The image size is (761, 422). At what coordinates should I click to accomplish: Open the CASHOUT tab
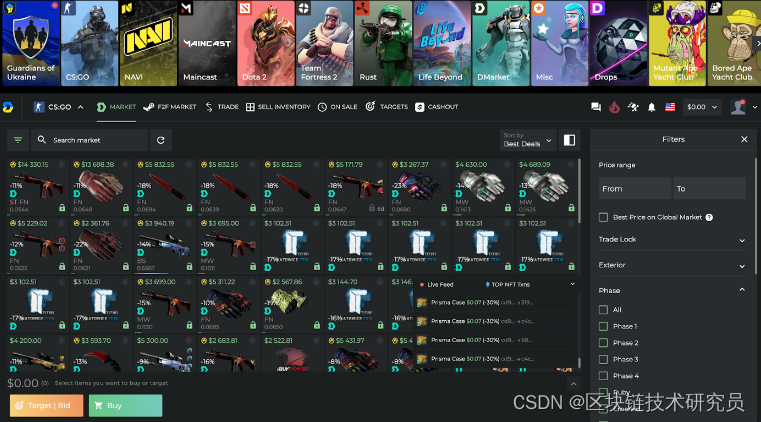pos(437,107)
